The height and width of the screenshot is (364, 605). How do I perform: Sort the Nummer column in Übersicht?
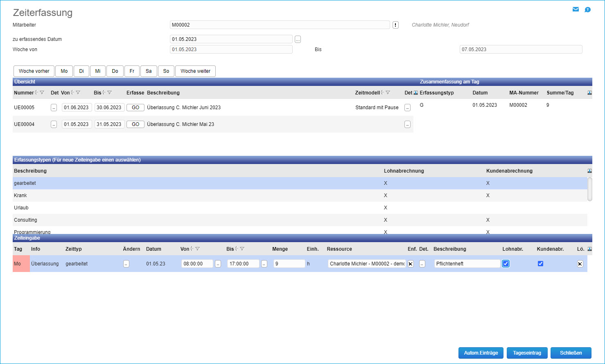[36, 93]
